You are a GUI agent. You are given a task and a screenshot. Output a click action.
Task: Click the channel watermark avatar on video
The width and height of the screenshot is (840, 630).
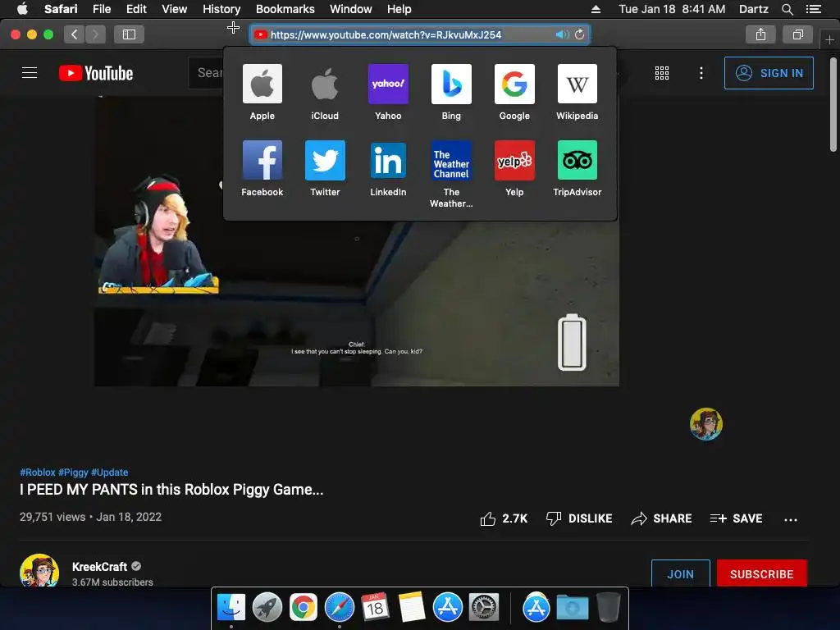pos(706,424)
